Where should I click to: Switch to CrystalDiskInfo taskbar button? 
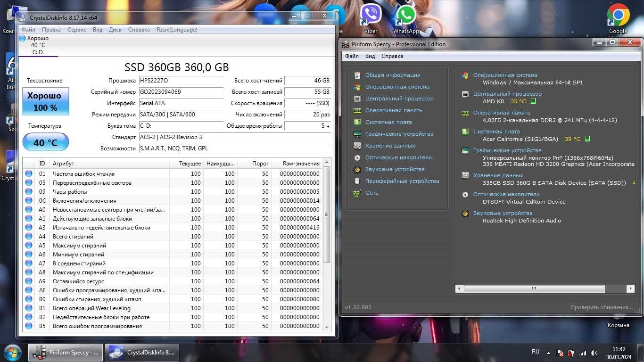(x=142, y=353)
